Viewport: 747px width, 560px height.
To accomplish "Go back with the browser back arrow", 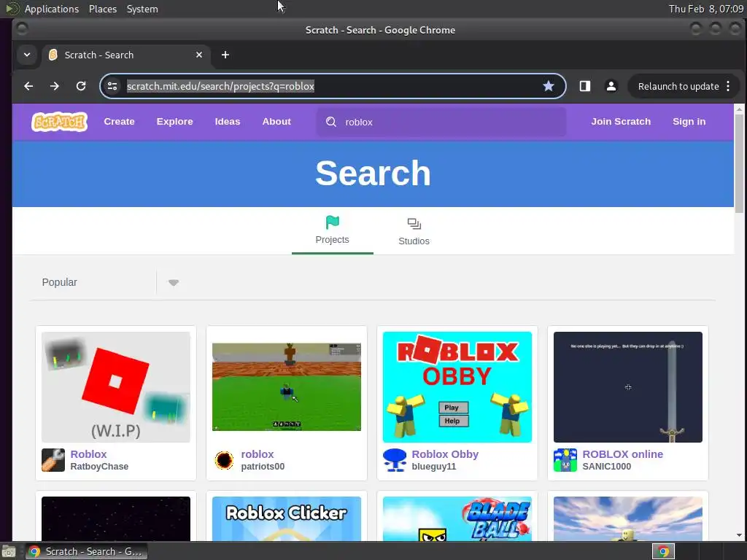I will (x=28, y=86).
